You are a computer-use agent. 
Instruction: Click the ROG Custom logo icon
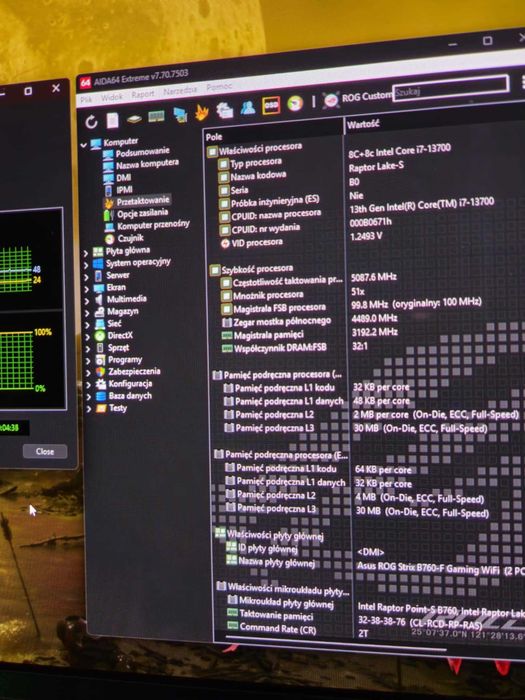pos(331,100)
